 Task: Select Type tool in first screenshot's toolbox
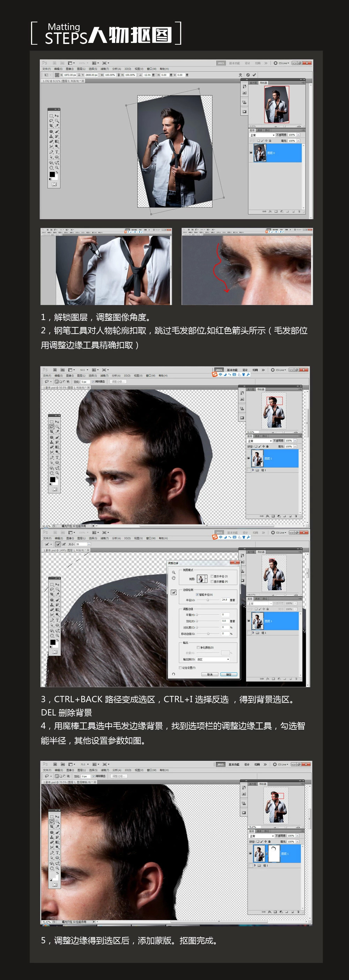tap(57, 152)
